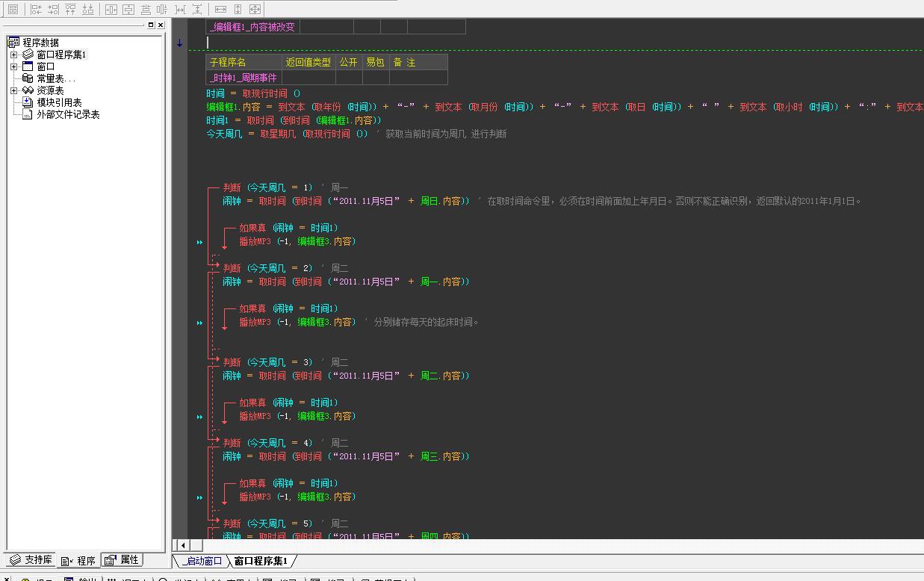The height and width of the screenshot is (581, 924).
Task: Click the line 时间 = 取现行时间 ()
Action: [253, 93]
